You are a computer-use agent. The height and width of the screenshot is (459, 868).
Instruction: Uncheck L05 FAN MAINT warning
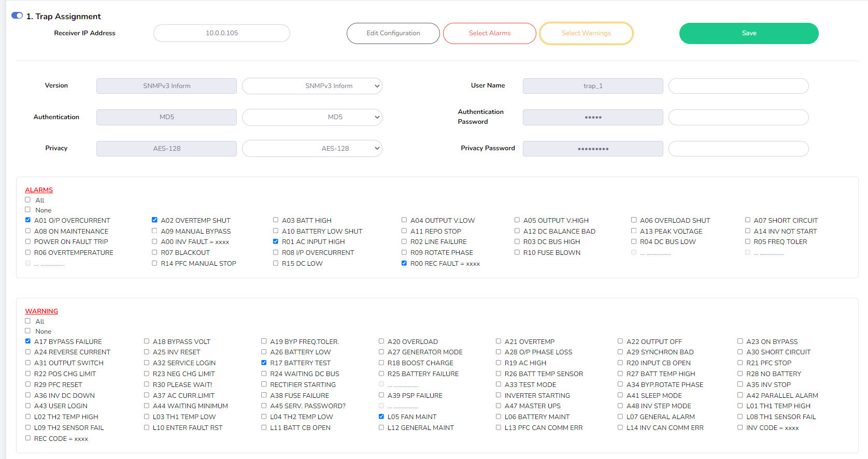click(x=381, y=416)
